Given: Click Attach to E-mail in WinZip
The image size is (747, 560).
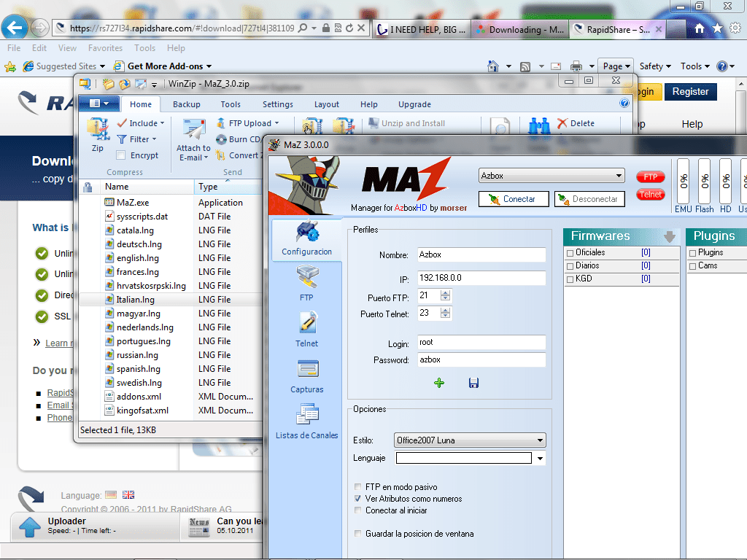Looking at the screenshot, I should pyautogui.click(x=193, y=140).
